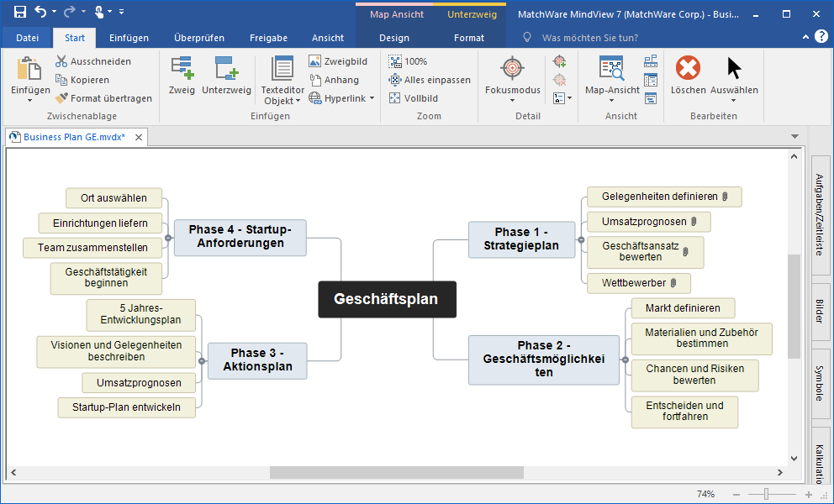
Task: Collapse Phase 2 - Geschäftsmöglichkeiten sub-branches
Action: tap(625, 360)
